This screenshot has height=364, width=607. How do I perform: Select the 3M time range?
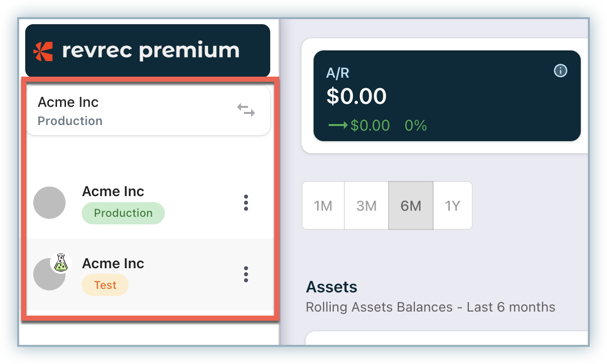(367, 206)
